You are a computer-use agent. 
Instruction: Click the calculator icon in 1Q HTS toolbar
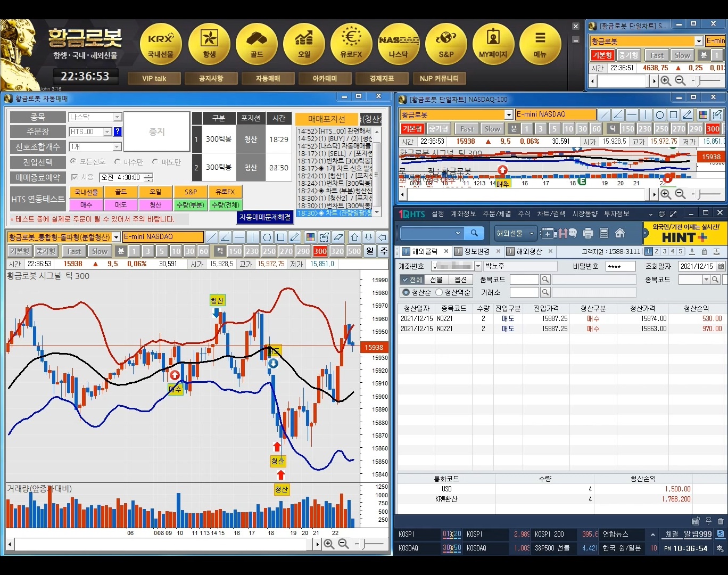pyautogui.click(x=603, y=233)
